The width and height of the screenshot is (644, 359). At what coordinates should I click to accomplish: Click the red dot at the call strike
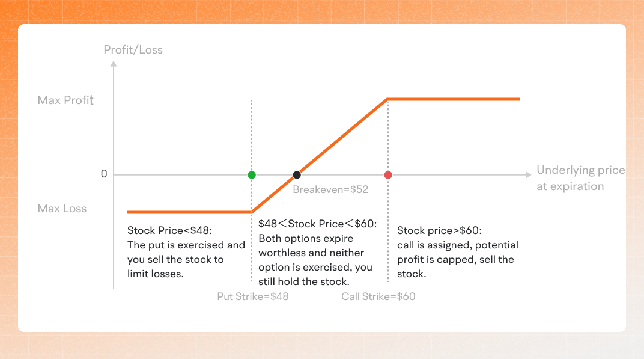(x=388, y=175)
